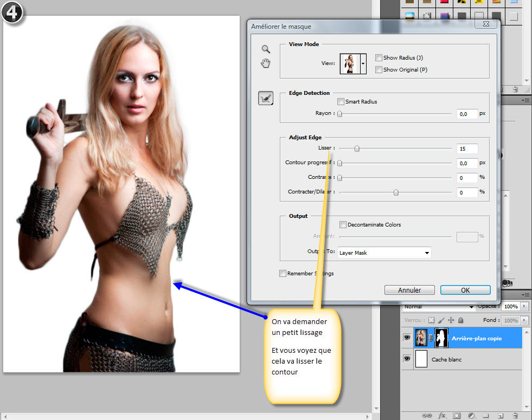Lock transparent pixels icon
Viewport: 532px width, 420px height.
click(431, 320)
